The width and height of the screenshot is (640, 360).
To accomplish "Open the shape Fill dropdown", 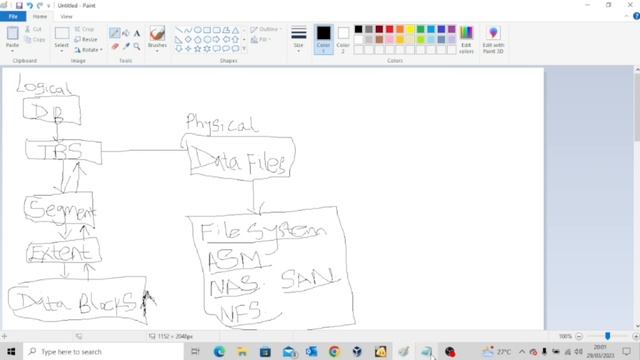I will click(260, 39).
